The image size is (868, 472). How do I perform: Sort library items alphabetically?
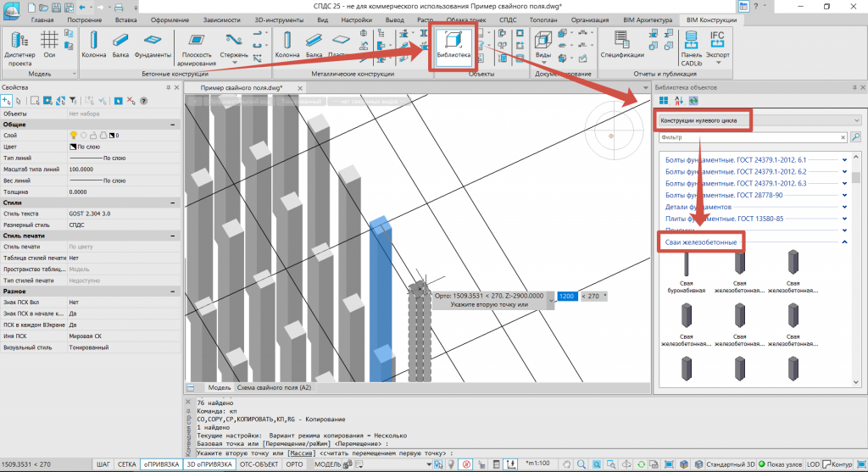[679, 100]
